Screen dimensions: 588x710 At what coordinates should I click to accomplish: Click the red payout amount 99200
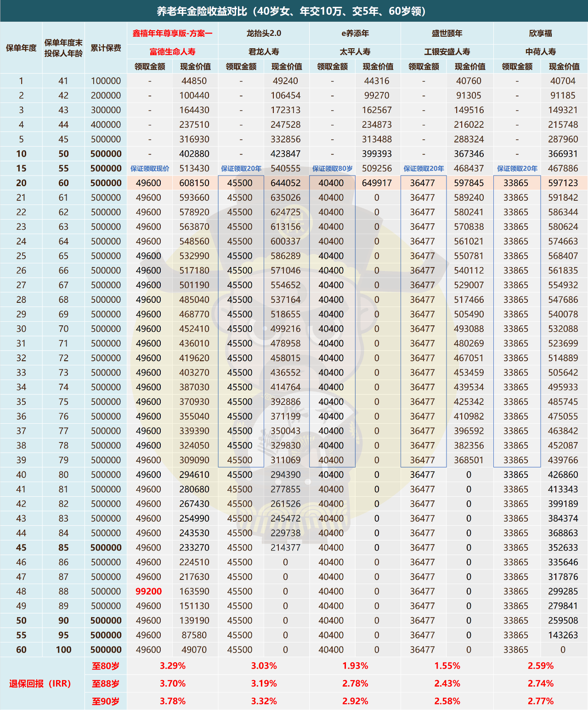tap(148, 591)
